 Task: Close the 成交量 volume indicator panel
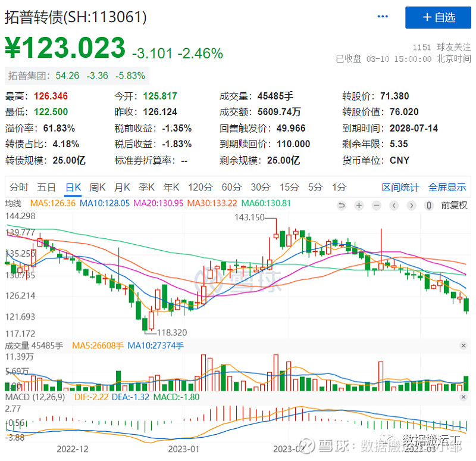(464, 345)
